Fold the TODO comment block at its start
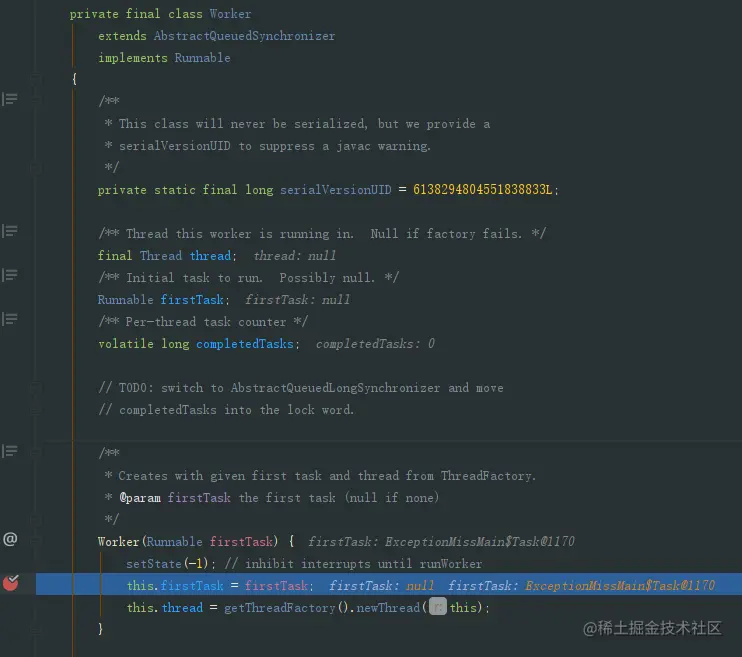The image size is (742, 657). coord(35,388)
